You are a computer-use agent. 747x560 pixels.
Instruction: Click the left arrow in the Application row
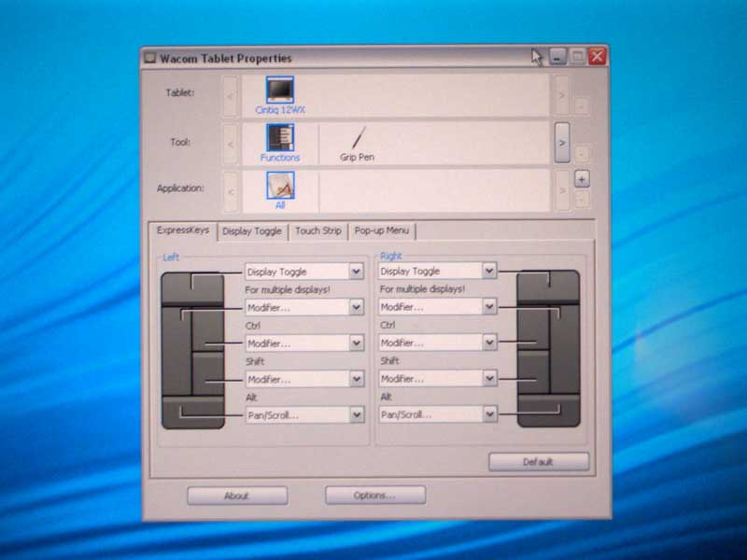tap(231, 192)
